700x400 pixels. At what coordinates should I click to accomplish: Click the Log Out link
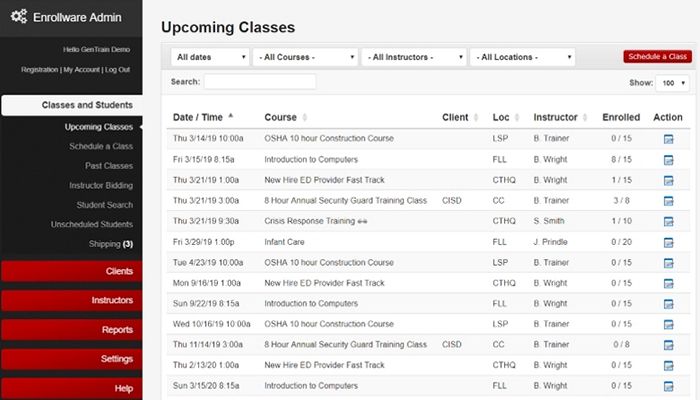[x=117, y=69]
